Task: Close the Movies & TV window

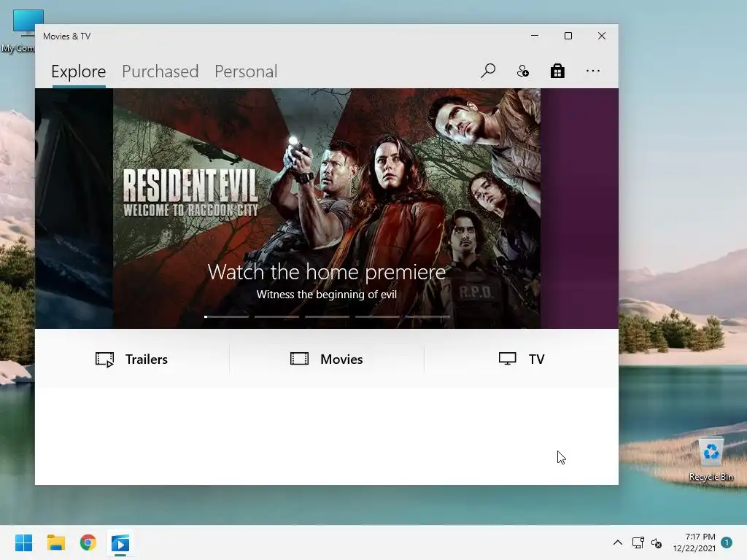Action: pyautogui.click(x=602, y=36)
